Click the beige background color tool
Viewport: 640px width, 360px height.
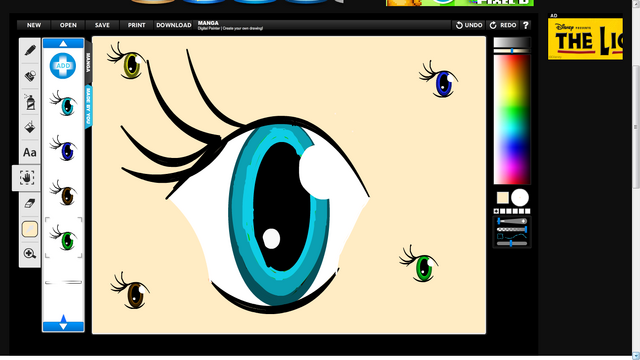[x=30, y=229]
